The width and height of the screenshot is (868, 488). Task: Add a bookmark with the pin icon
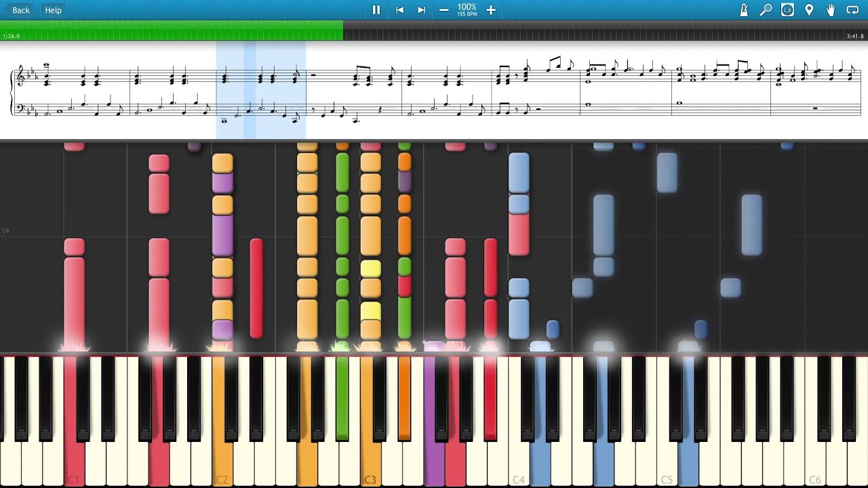(809, 10)
